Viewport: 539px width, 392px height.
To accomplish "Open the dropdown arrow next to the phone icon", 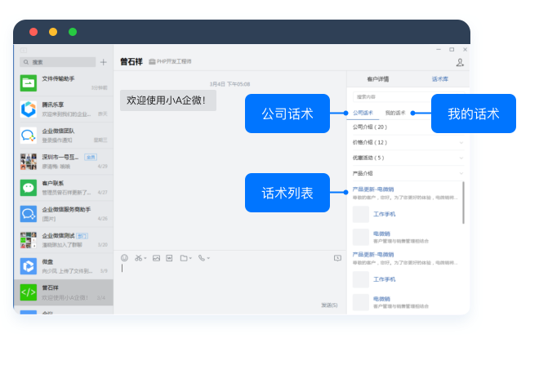I will click(x=208, y=258).
